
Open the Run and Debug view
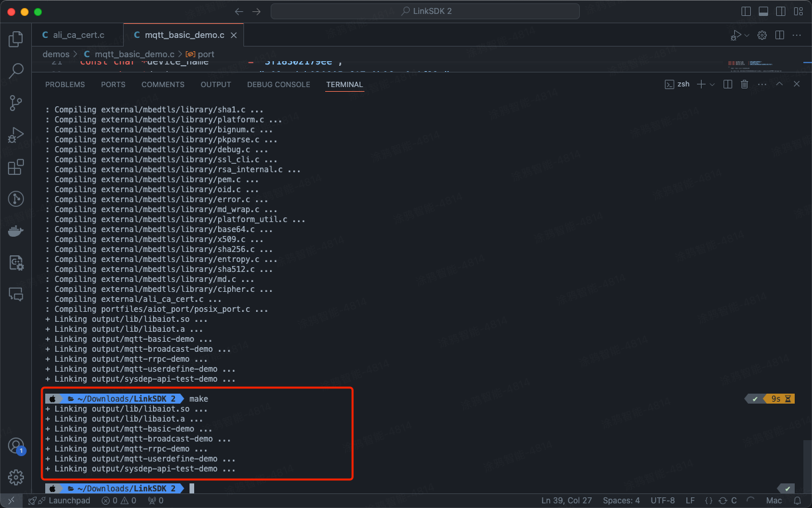16,135
